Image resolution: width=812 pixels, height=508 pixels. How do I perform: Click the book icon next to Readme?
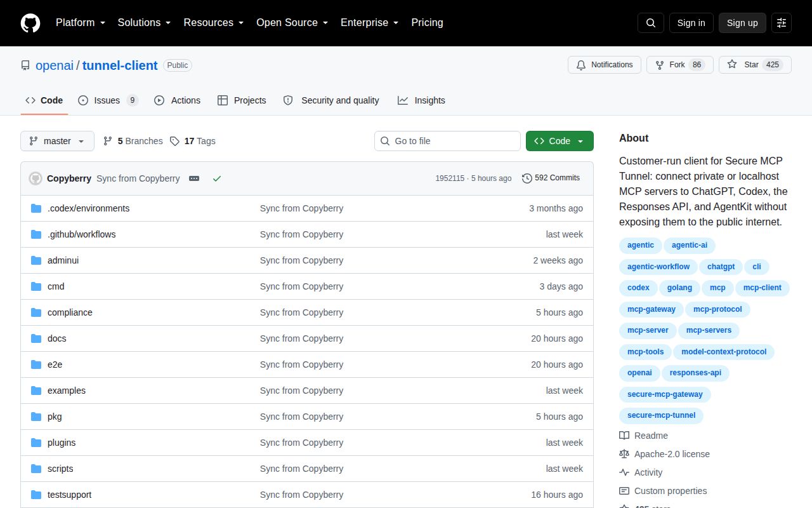click(624, 436)
